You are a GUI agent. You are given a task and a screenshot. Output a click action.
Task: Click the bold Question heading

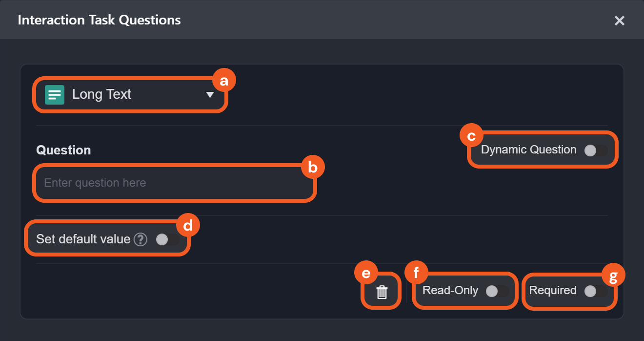pos(63,150)
